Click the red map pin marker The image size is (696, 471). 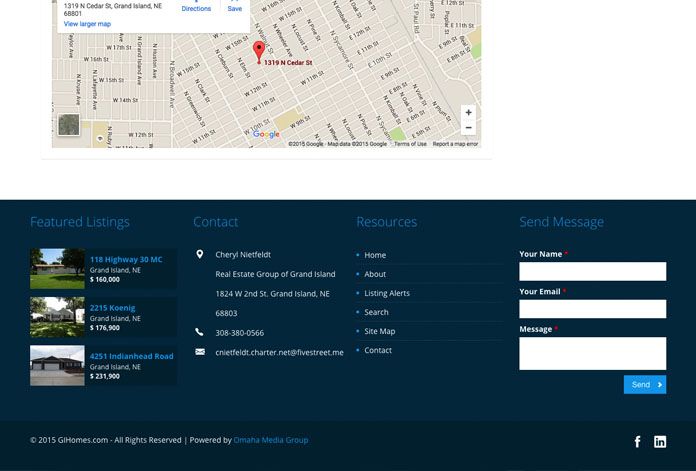(258, 52)
